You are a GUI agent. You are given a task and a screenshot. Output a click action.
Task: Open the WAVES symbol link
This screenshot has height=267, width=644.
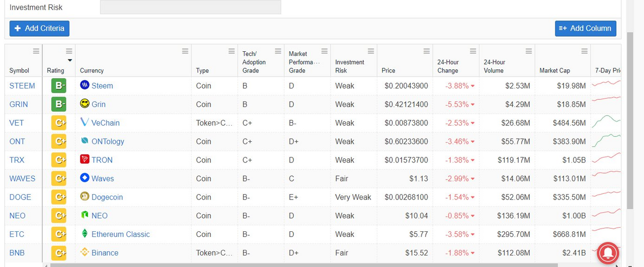click(23, 179)
